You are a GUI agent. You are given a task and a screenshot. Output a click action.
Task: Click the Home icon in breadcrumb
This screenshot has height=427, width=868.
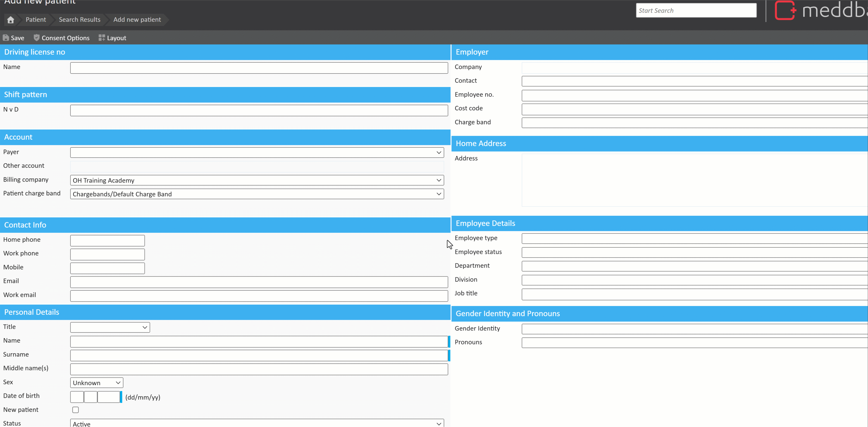10,19
